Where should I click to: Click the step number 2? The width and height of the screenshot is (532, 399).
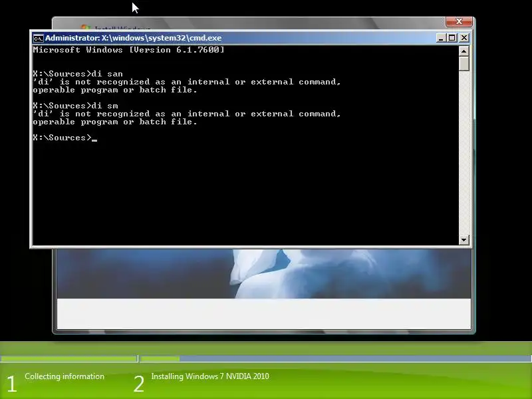click(139, 384)
